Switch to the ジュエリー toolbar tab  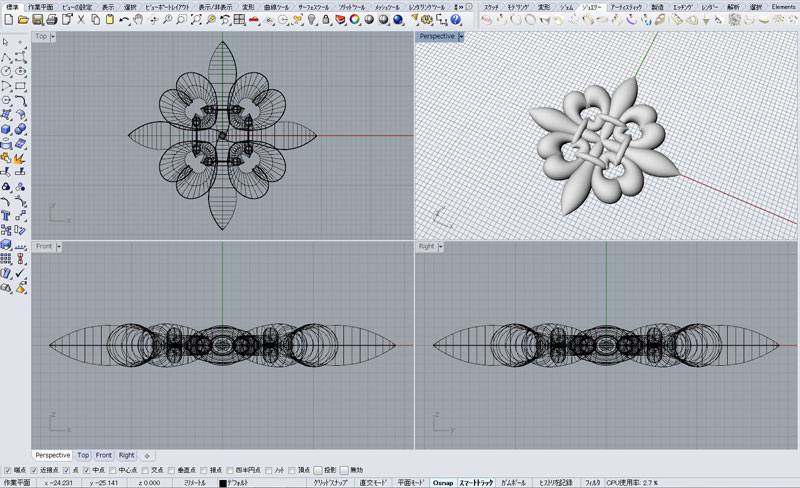coord(592,7)
